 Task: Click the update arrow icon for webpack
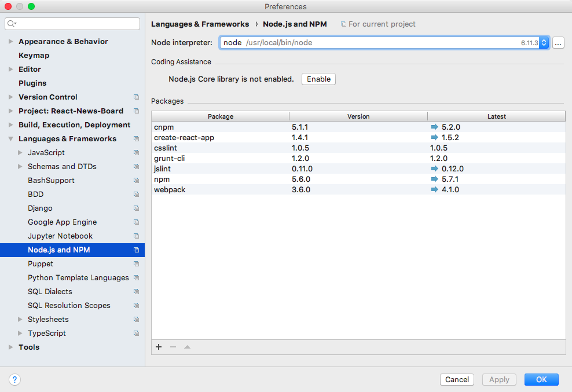(434, 189)
